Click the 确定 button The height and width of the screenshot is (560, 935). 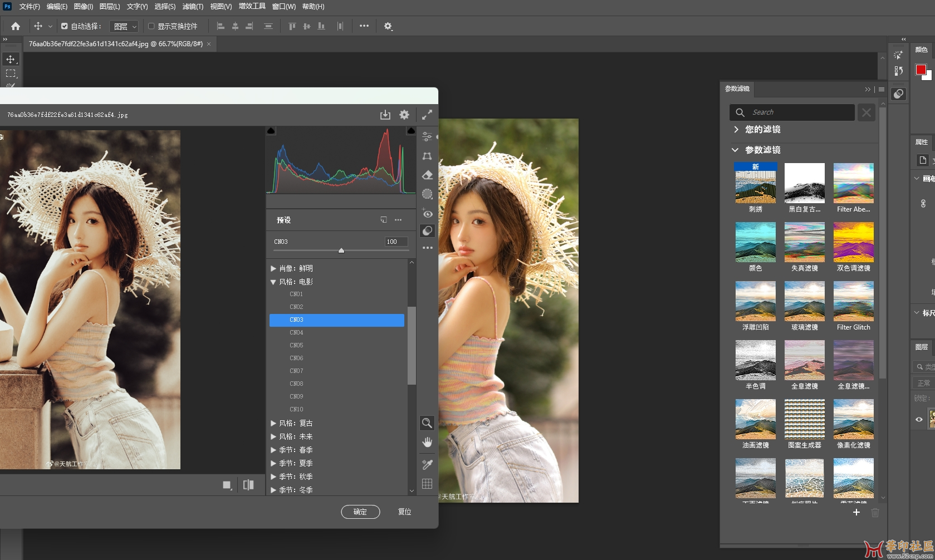point(360,512)
